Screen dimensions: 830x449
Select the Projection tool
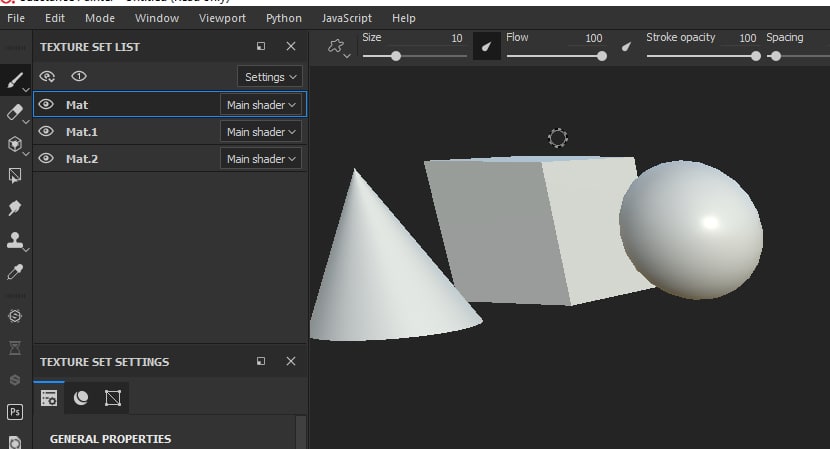15,143
